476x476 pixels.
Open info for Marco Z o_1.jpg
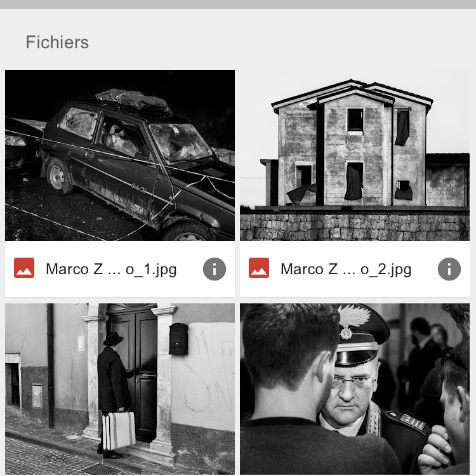[215, 269]
